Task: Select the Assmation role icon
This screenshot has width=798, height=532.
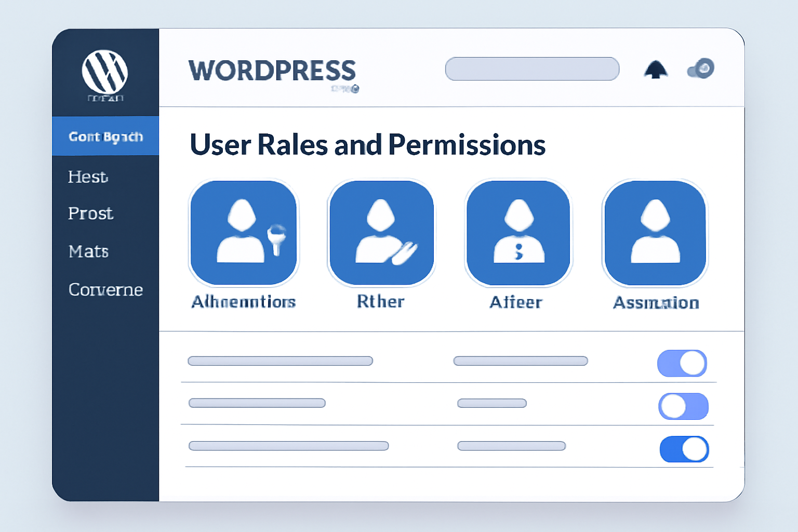Action: [x=655, y=233]
